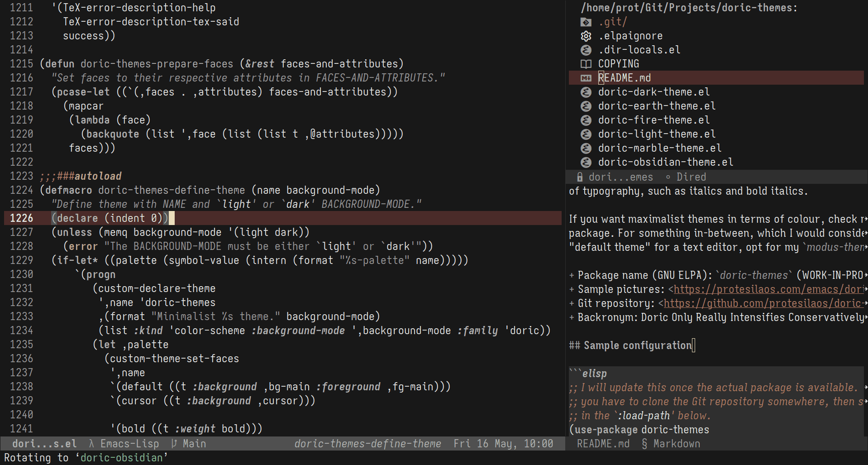Image resolution: width=868 pixels, height=465 pixels.
Task: Click the use-package doric-themes line
Action: (639, 430)
